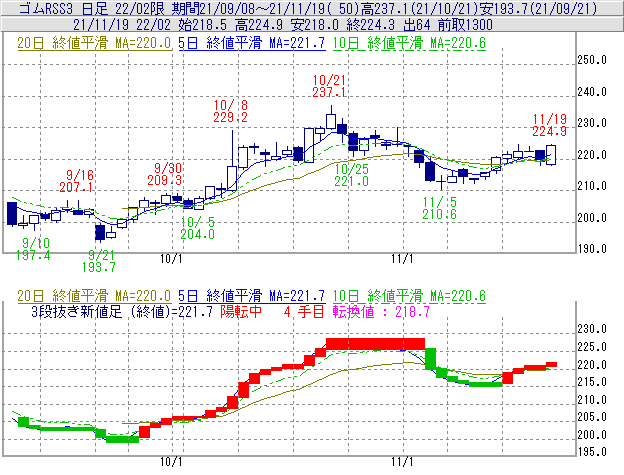Click the 終224.3 closing price text

[x=370, y=25]
